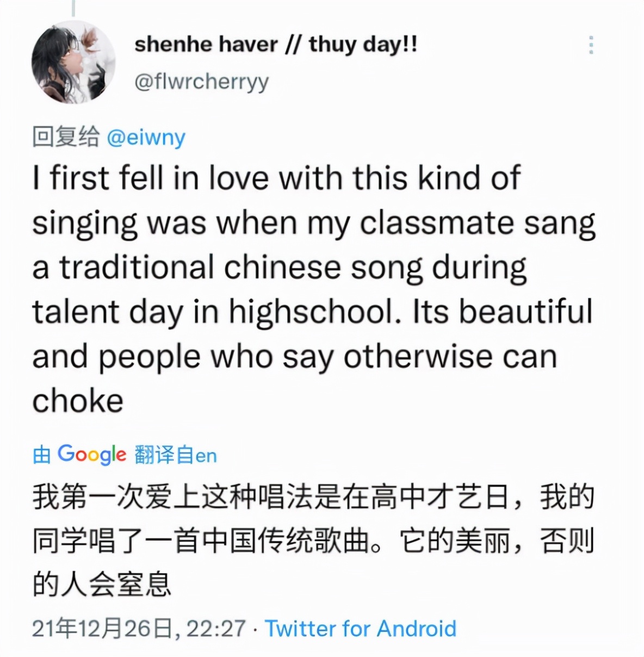
Task: Open the "Twitter for Android" source link
Action: pyautogui.click(x=360, y=629)
